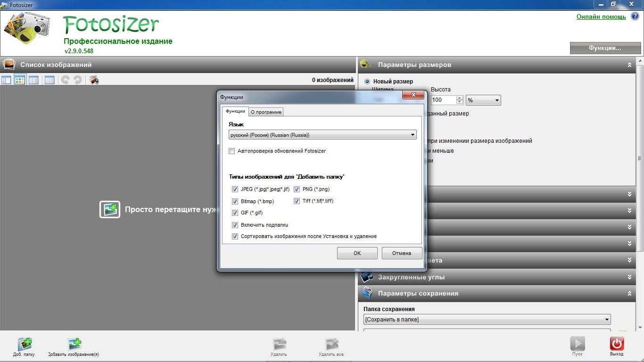
Task: Click the Высота value field showing 100
Action: pyautogui.click(x=443, y=100)
